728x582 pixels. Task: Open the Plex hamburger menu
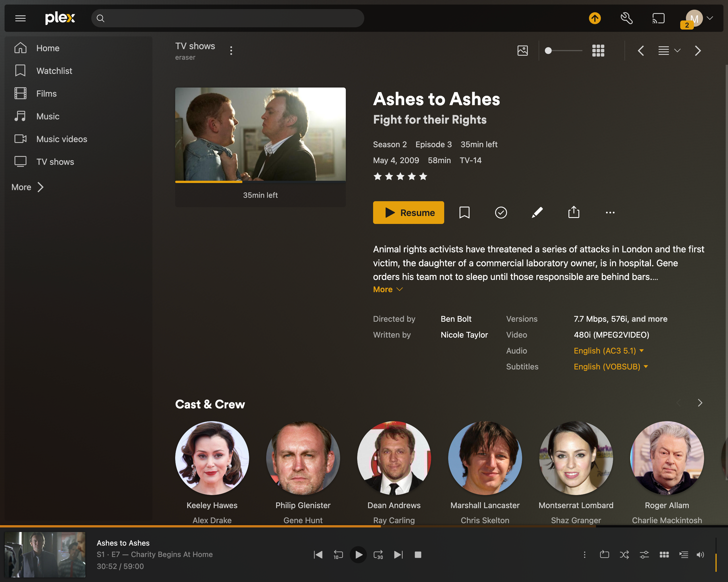tap(20, 18)
